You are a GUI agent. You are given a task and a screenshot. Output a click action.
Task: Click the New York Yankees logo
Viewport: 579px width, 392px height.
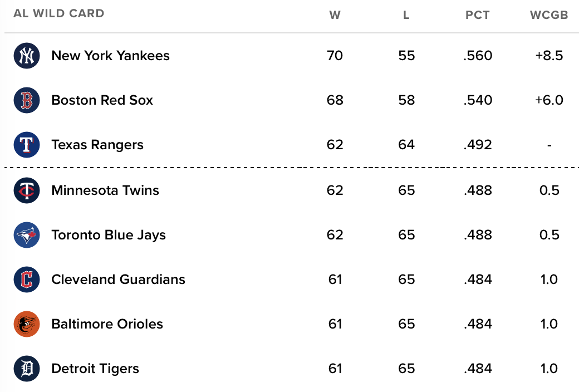27,56
